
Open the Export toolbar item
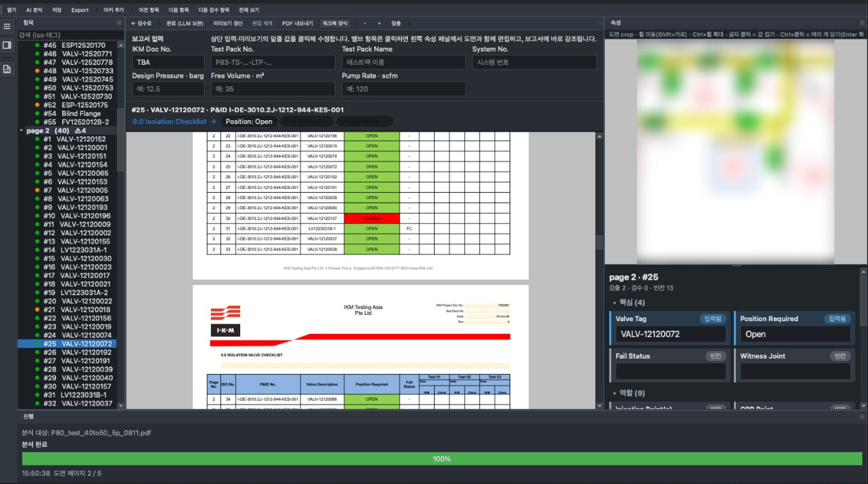80,10
